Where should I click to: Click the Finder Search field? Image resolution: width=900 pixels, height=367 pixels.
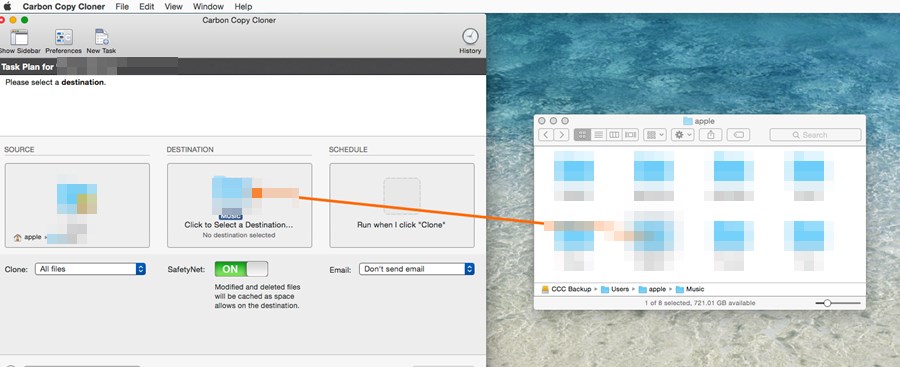tap(815, 134)
